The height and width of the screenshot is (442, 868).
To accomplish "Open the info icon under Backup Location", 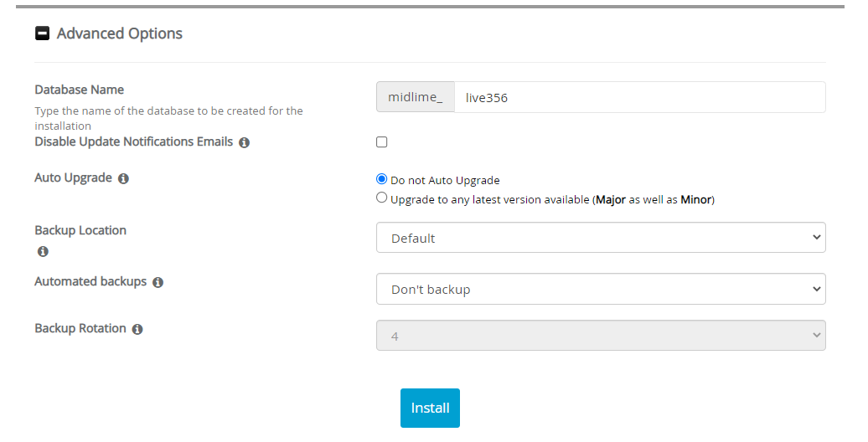I will coord(43,252).
